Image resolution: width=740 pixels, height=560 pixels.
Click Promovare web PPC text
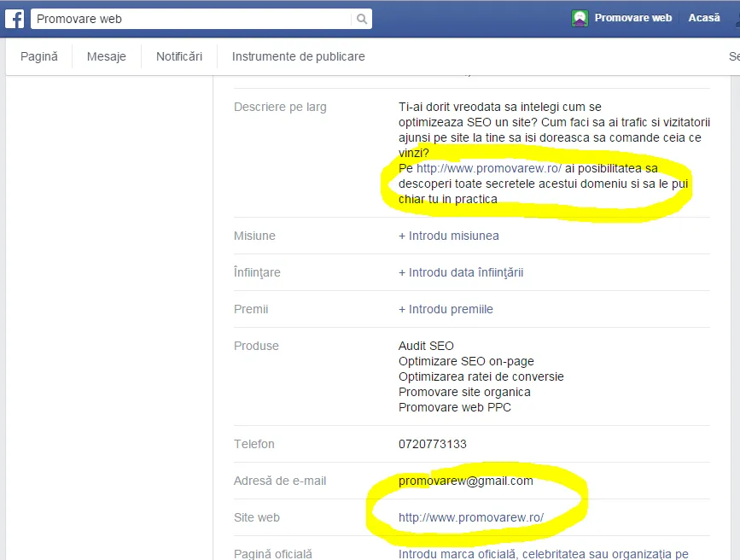click(x=455, y=407)
